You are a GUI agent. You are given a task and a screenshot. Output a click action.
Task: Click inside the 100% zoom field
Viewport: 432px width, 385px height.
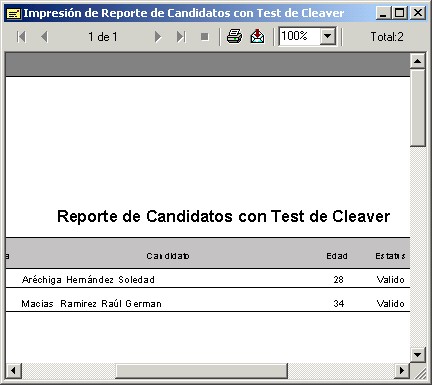[x=300, y=36]
